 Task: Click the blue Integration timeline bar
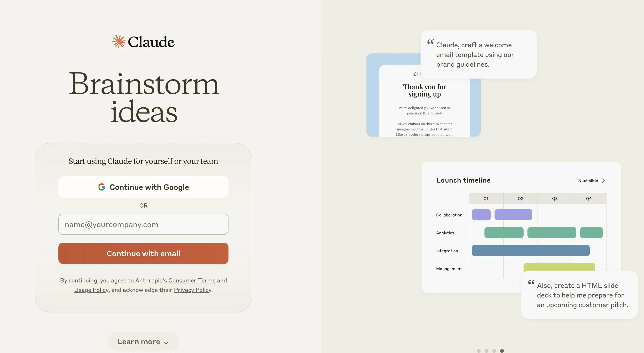point(531,250)
